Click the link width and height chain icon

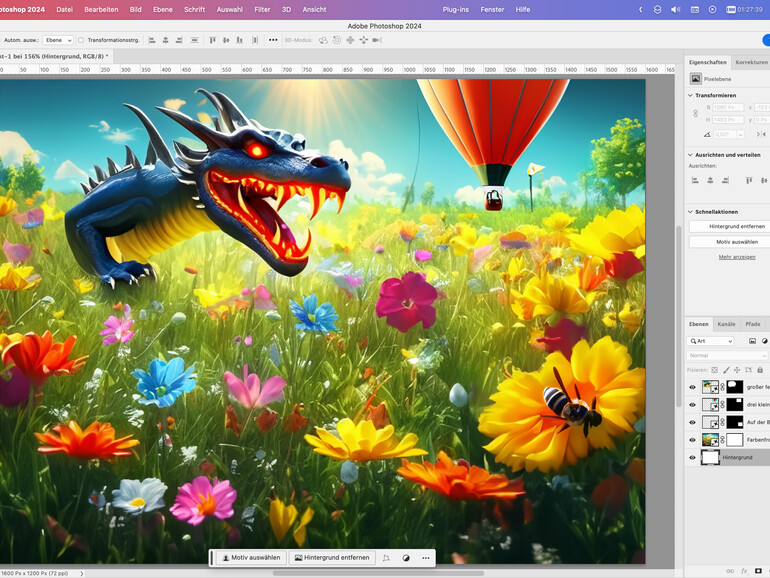pyautogui.click(x=695, y=113)
